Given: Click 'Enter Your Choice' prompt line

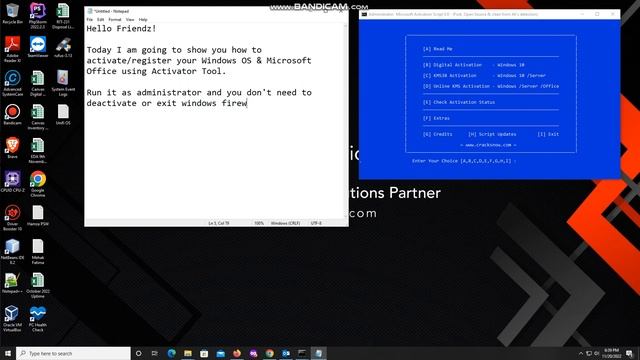Looking at the screenshot, I should tap(464, 161).
